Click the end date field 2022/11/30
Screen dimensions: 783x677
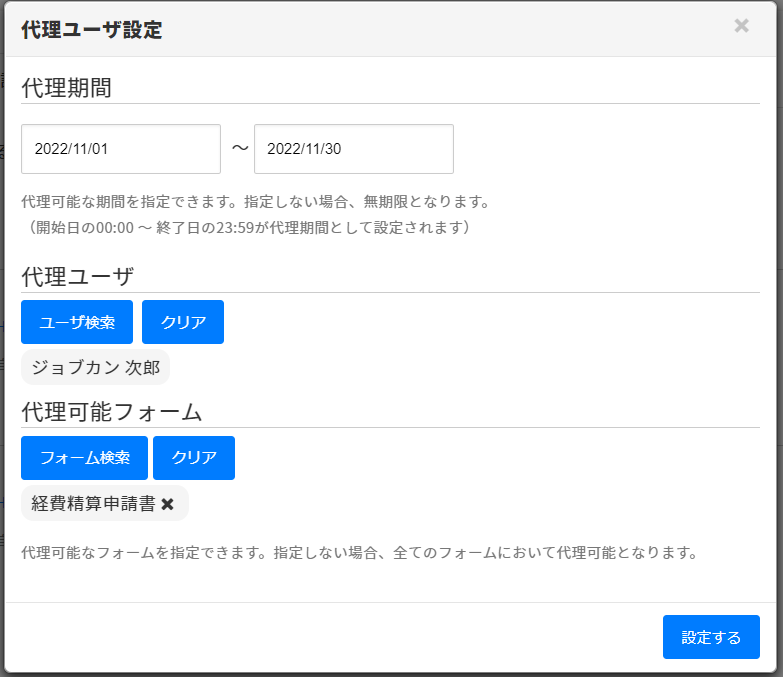353,149
